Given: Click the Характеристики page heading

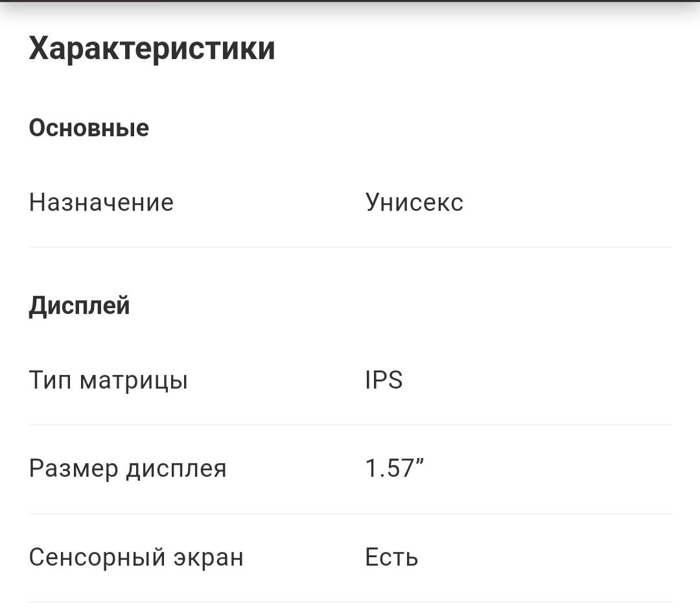Looking at the screenshot, I should 152,49.
